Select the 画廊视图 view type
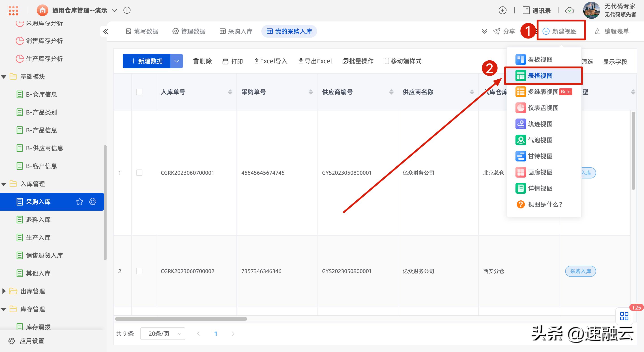 540,172
